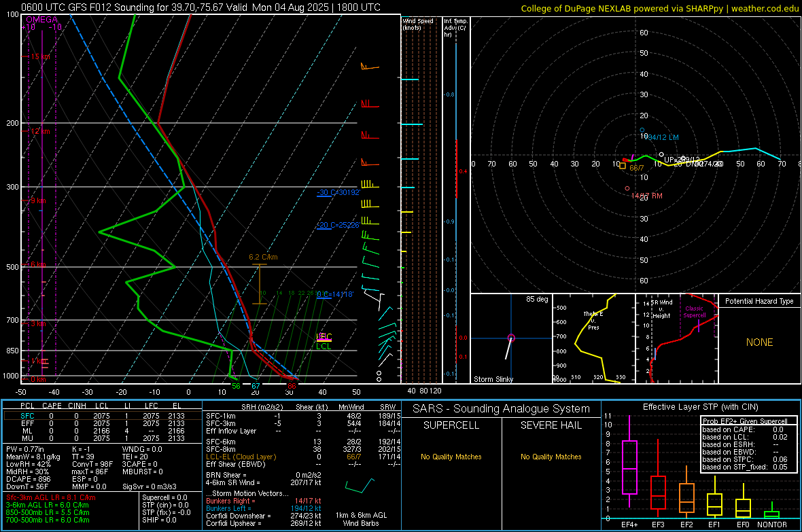This screenshot has height=532, width=802.
Task: Click the Potential Hazard Type heading
Action: pyautogui.click(x=759, y=301)
